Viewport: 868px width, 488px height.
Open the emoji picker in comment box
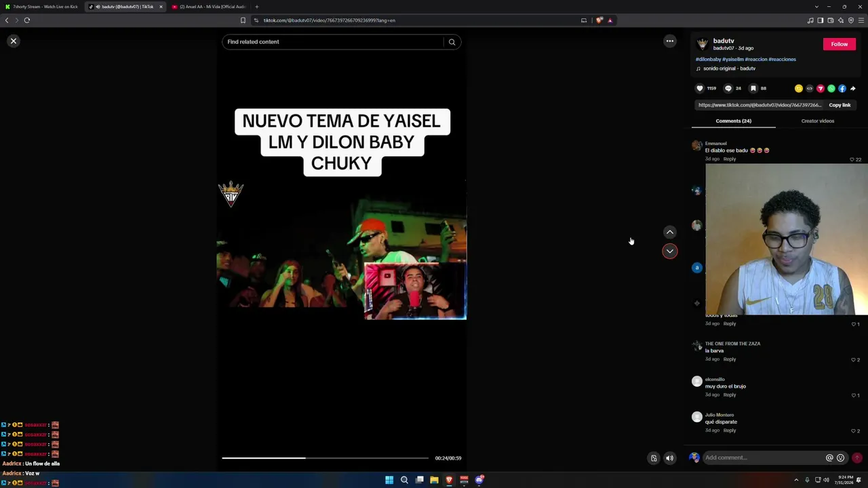pyautogui.click(x=841, y=458)
